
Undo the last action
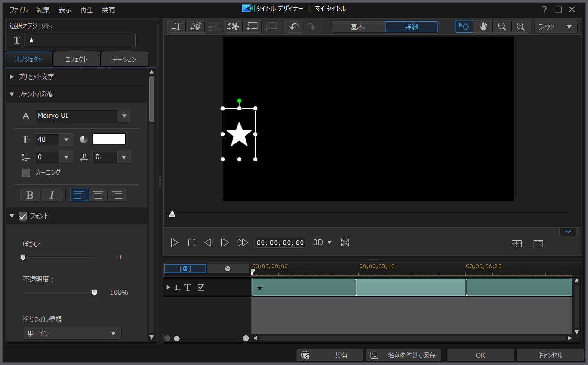[x=293, y=27]
